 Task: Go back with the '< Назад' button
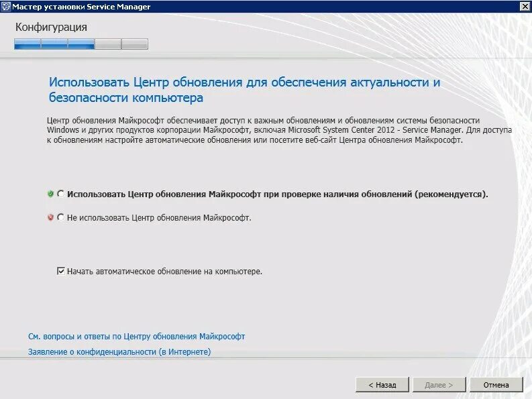click(x=382, y=385)
